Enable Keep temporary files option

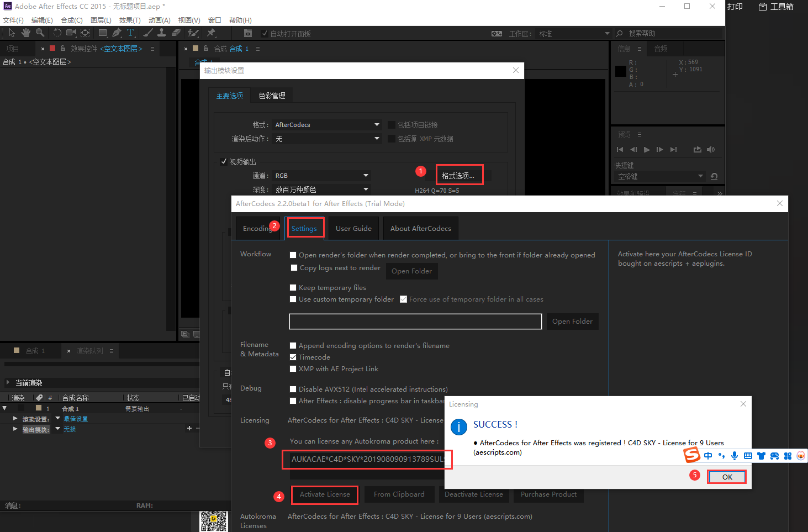click(293, 287)
